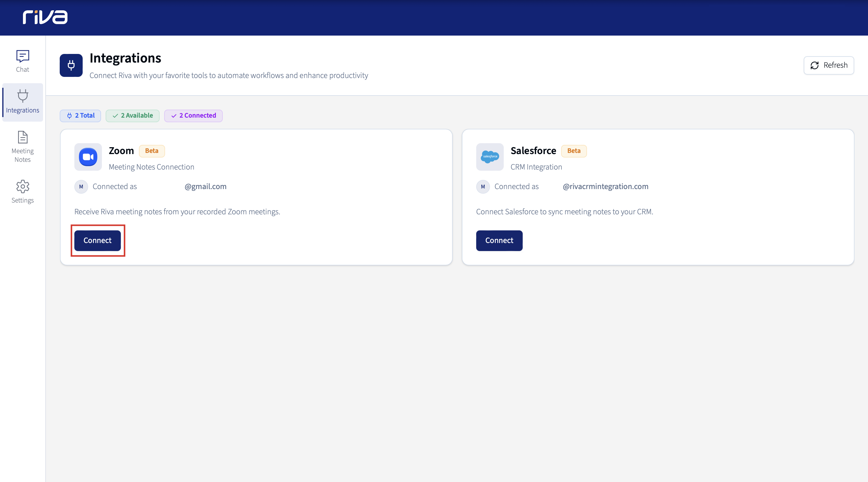Click the @gmail.com connected account text

pyautogui.click(x=206, y=186)
